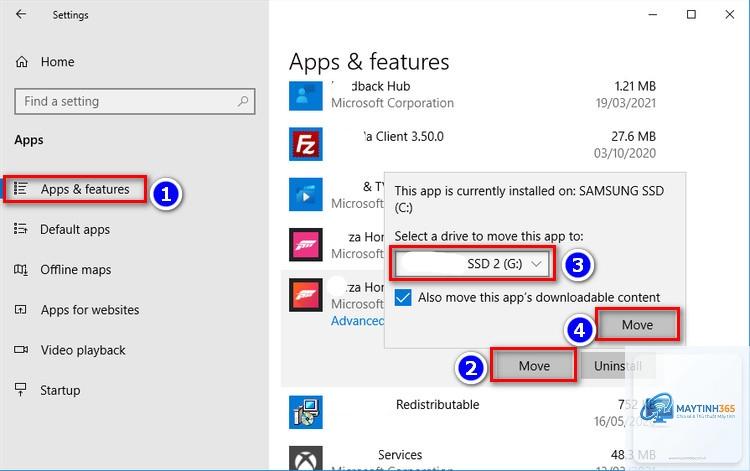The width and height of the screenshot is (750, 471).
Task: Close the Settings window
Action: (x=729, y=14)
